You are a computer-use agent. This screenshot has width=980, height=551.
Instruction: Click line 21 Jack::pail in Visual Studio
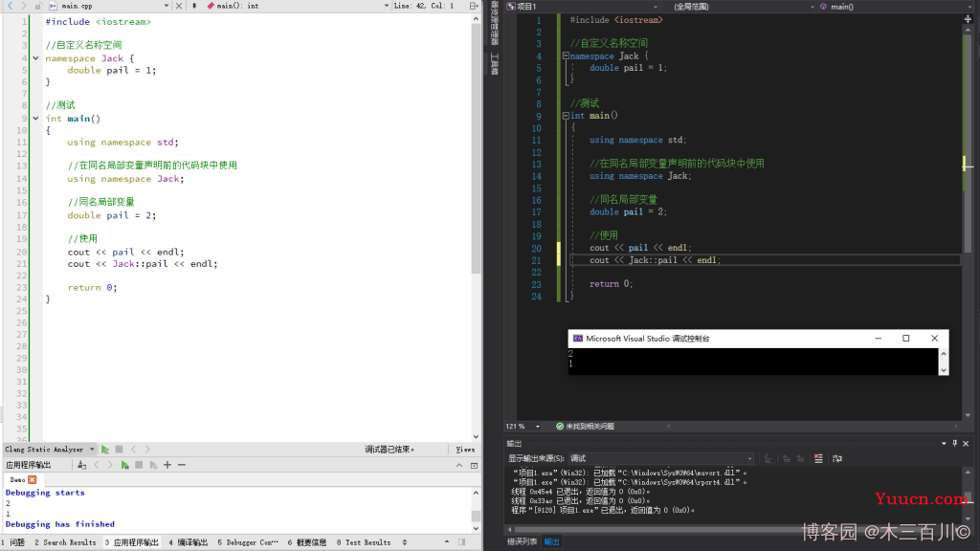point(653,260)
